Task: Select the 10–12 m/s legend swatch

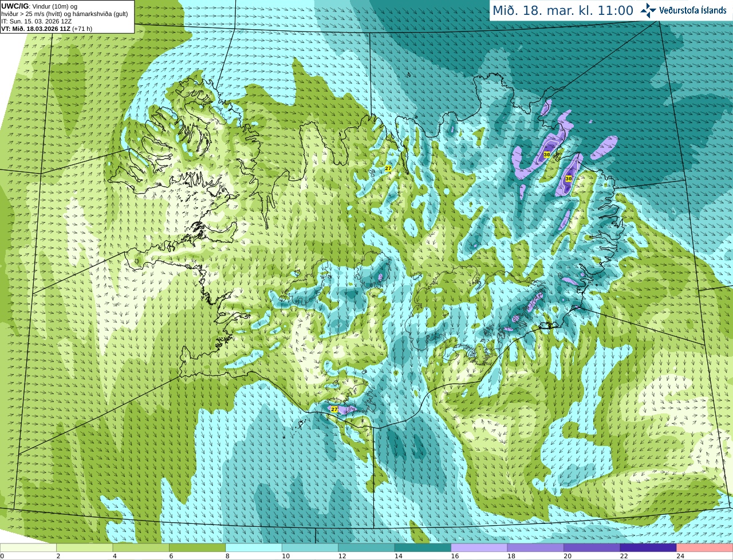Action: (x=310, y=547)
